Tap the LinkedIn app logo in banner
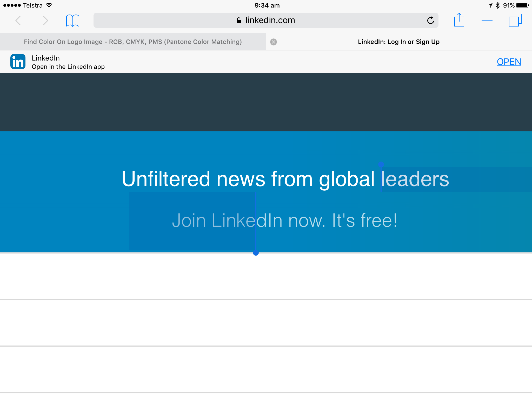Image resolution: width=532 pixels, height=399 pixels. (x=18, y=62)
